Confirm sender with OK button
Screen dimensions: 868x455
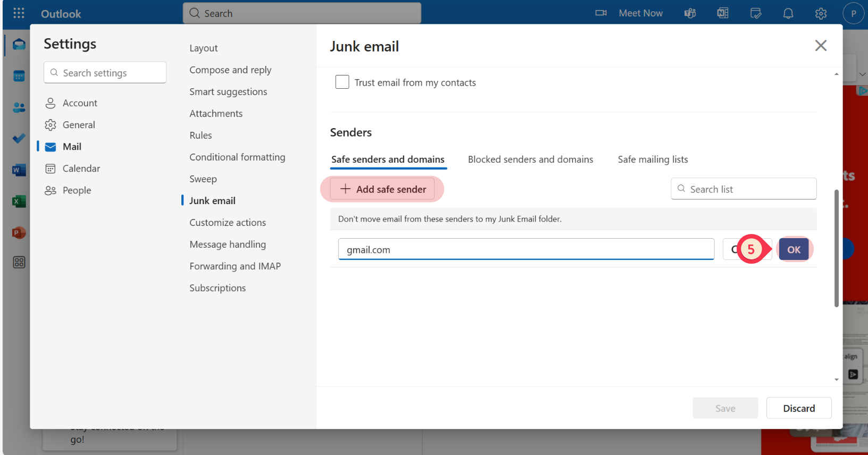794,249
